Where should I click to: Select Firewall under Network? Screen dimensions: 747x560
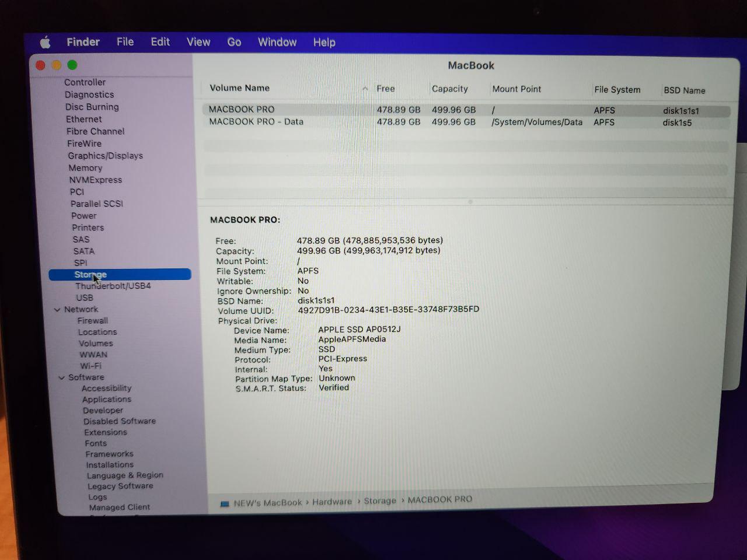[x=93, y=321]
